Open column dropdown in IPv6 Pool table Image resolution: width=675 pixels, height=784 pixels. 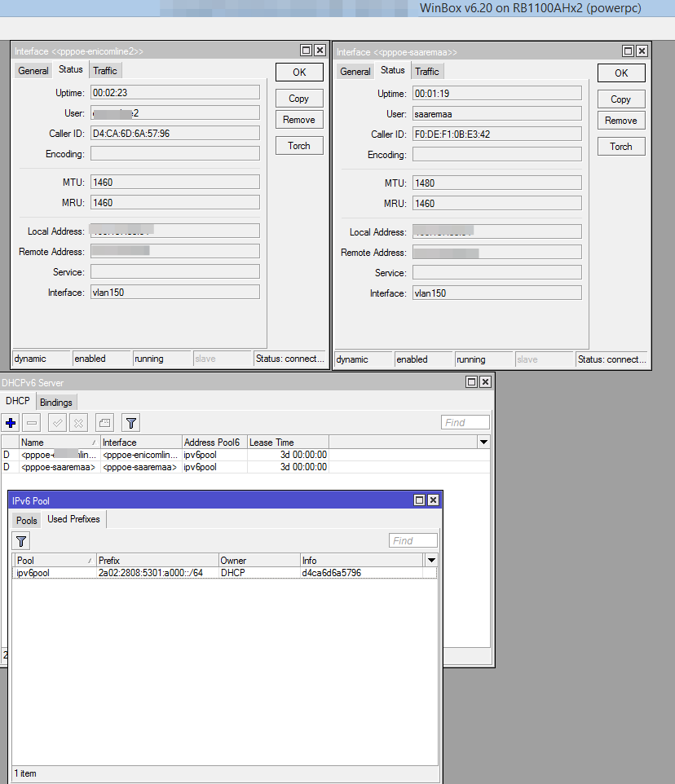pos(431,560)
